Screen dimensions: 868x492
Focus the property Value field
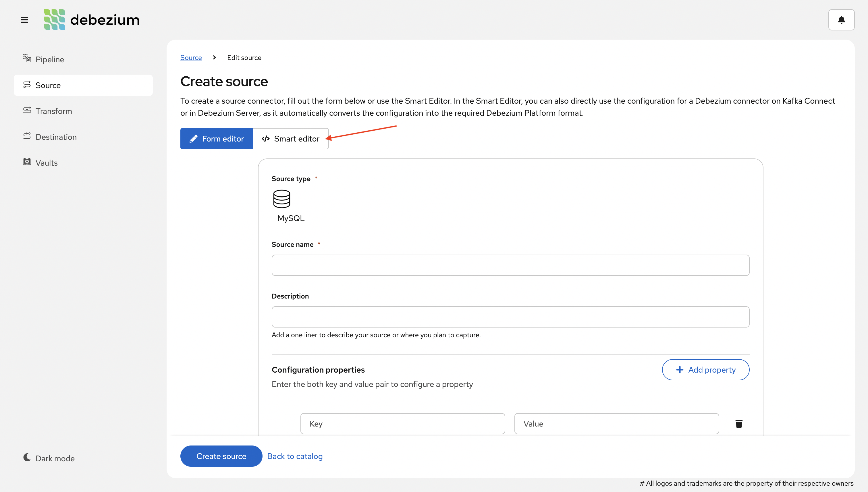coord(616,424)
